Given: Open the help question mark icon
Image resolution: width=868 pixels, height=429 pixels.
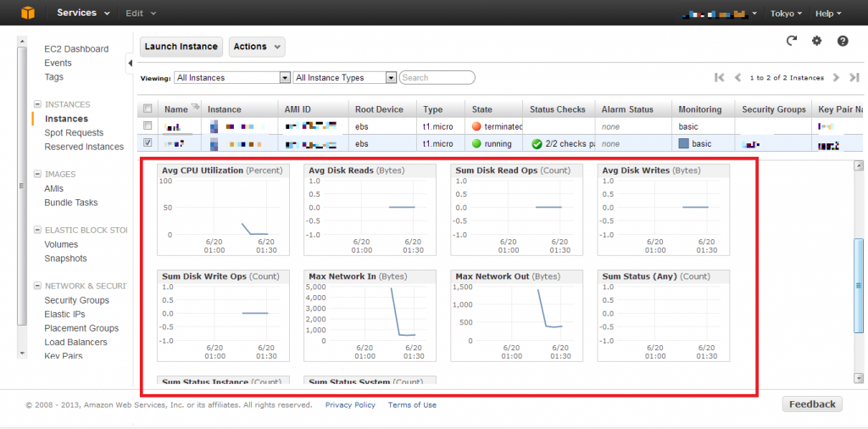Looking at the screenshot, I should (x=843, y=41).
